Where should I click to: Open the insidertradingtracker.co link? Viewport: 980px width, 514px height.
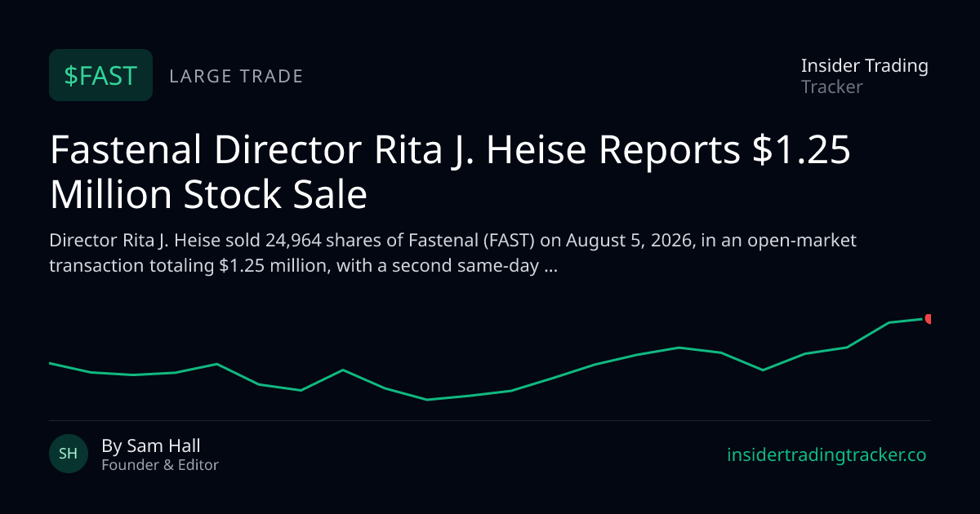(826, 455)
